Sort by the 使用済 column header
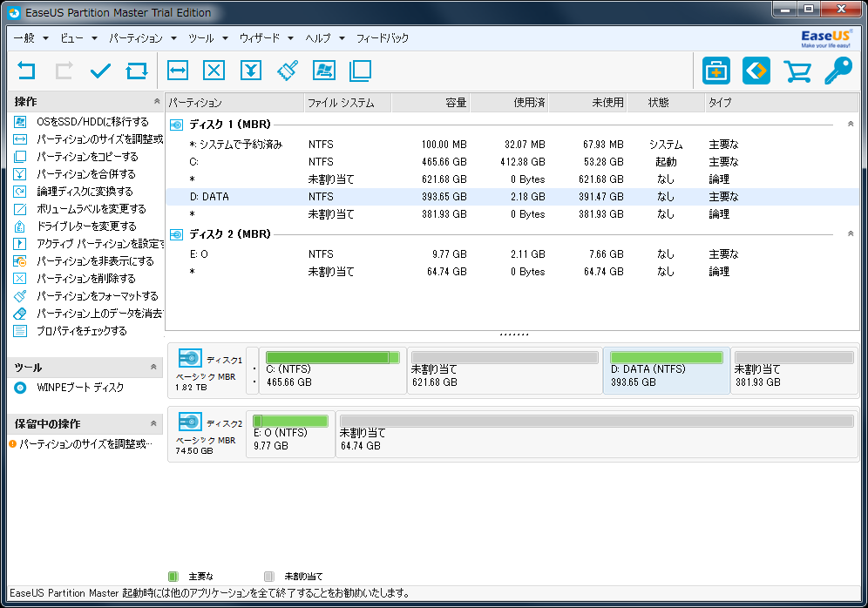The image size is (868, 608). 510,102
